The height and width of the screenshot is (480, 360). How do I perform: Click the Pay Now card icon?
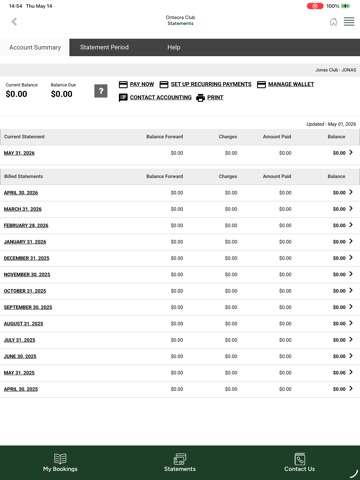[123, 84]
